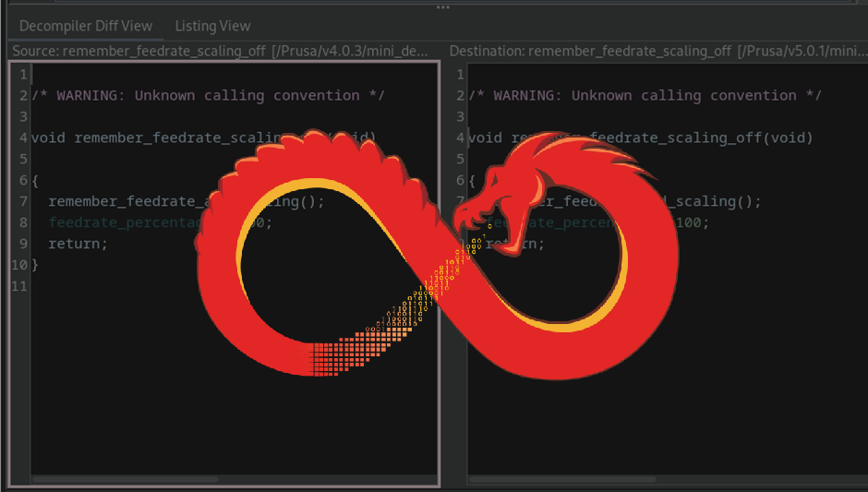Click '100;' value in destination line 8
The height and width of the screenshot is (492, 868).
[692, 222]
